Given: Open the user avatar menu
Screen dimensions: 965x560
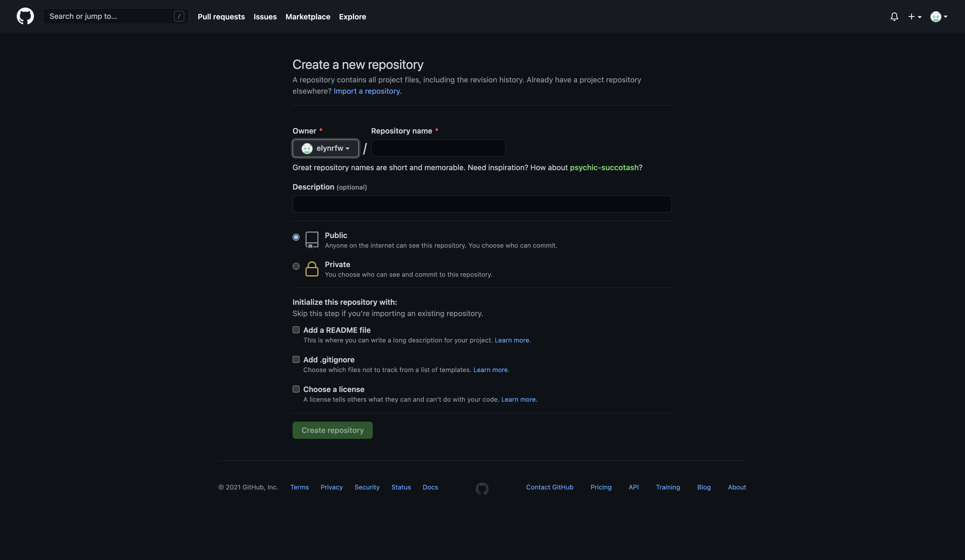Looking at the screenshot, I should [x=939, y=16].
